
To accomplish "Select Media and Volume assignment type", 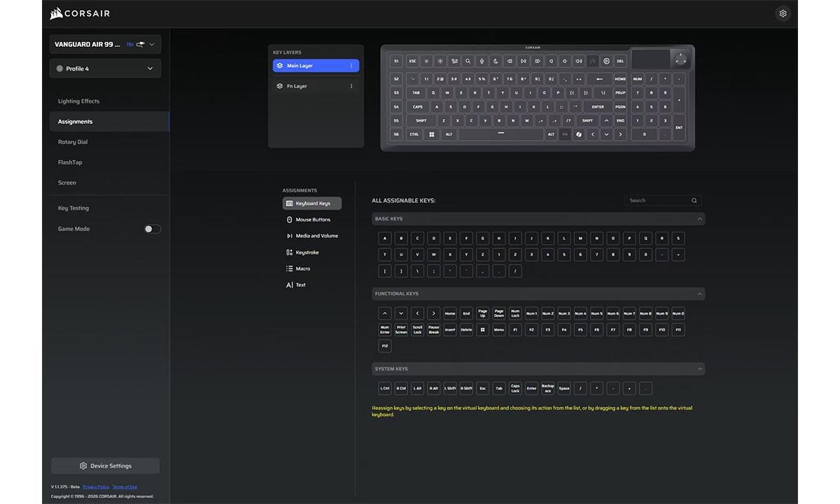I will (x=312, y=236).
